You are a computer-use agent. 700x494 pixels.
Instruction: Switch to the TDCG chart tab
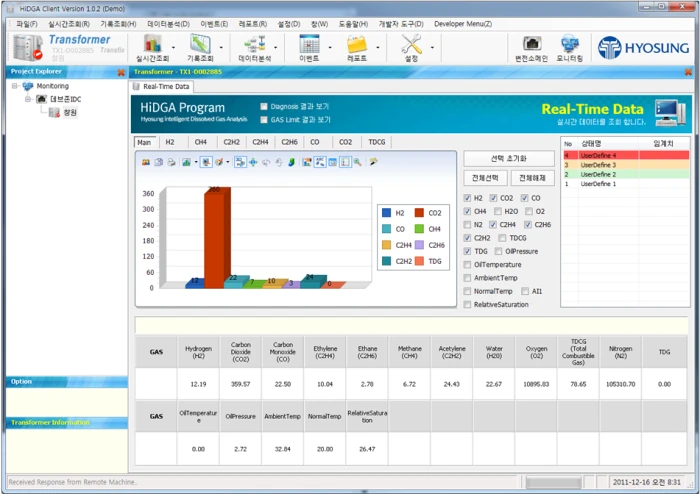coord(376,142)
